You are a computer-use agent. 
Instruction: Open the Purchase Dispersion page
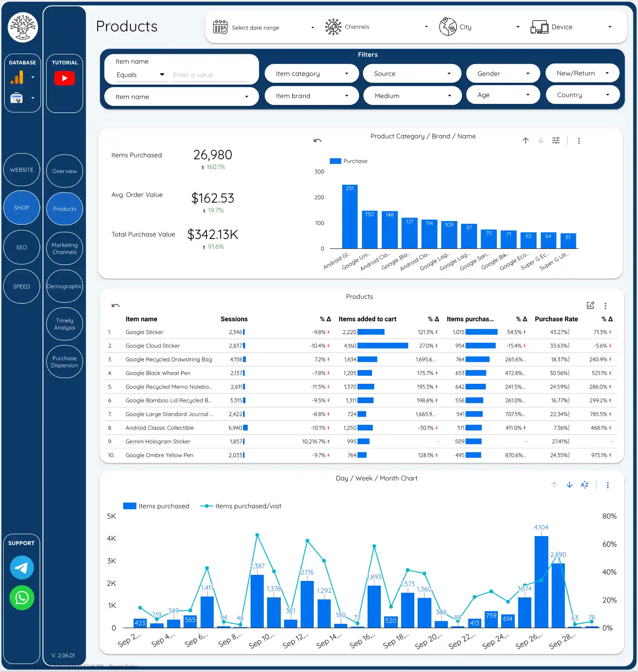coord(65,361)
